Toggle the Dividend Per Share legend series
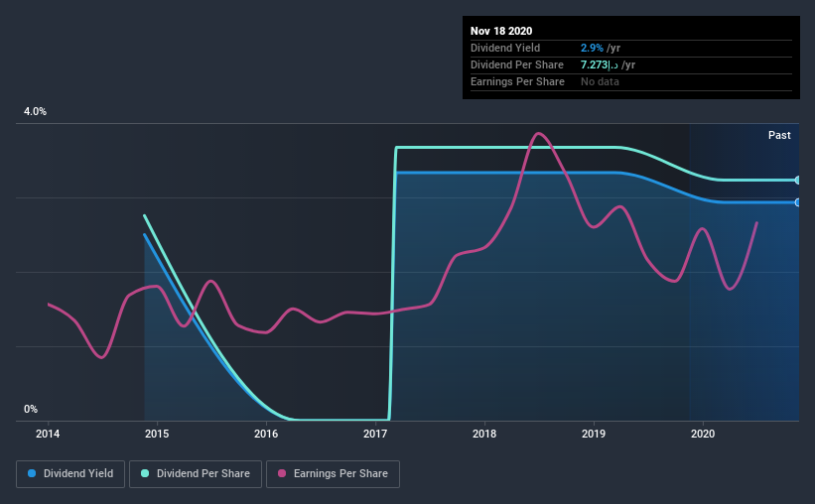 [196, 474]
